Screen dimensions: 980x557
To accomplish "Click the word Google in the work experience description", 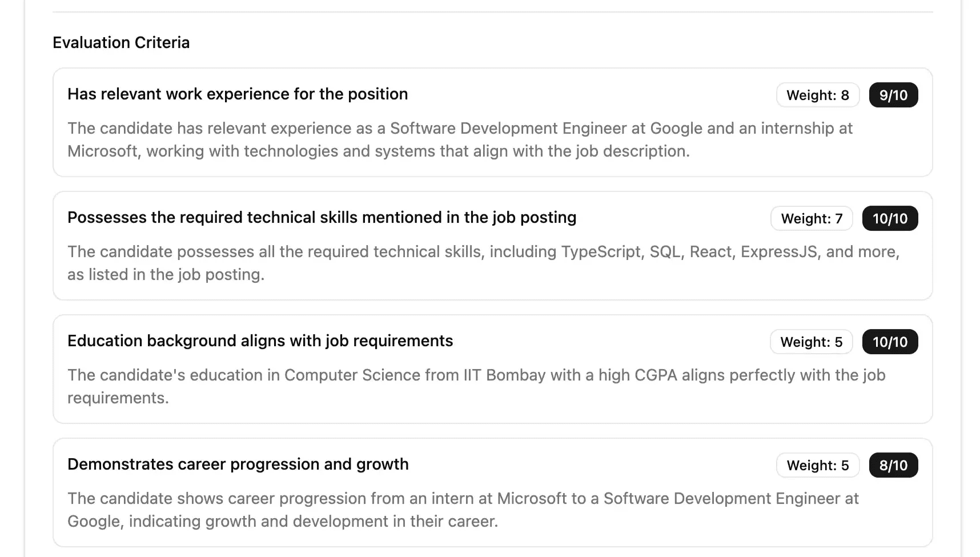I will pos(676,129).
